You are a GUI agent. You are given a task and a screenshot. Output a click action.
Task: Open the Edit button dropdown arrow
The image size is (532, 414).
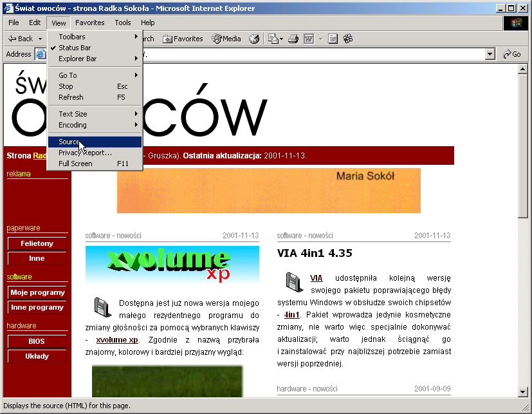coord(320,39)
